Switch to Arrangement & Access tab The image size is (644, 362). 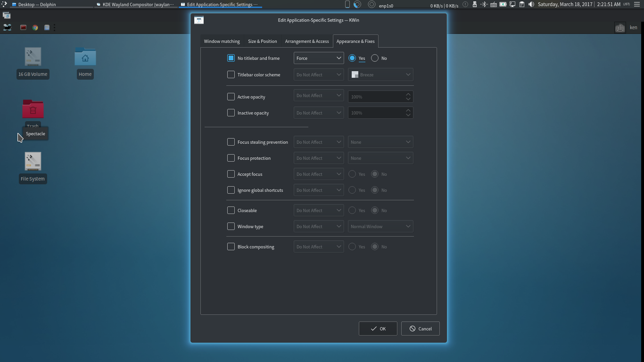tap(307, 41)
